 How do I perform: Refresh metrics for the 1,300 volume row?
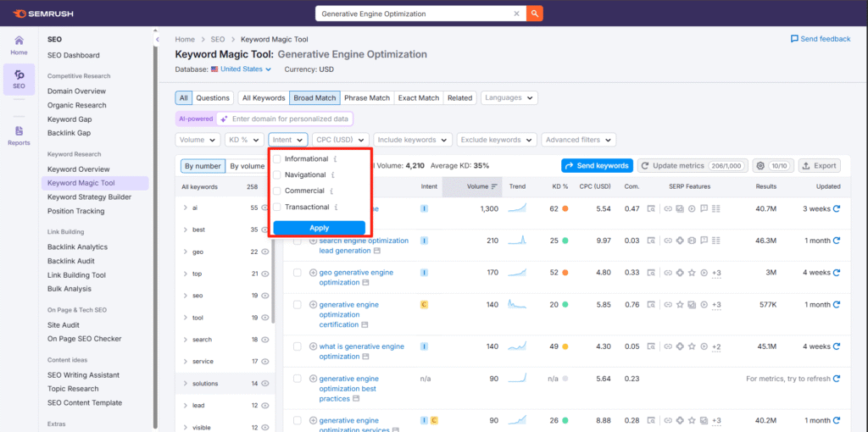837,208
